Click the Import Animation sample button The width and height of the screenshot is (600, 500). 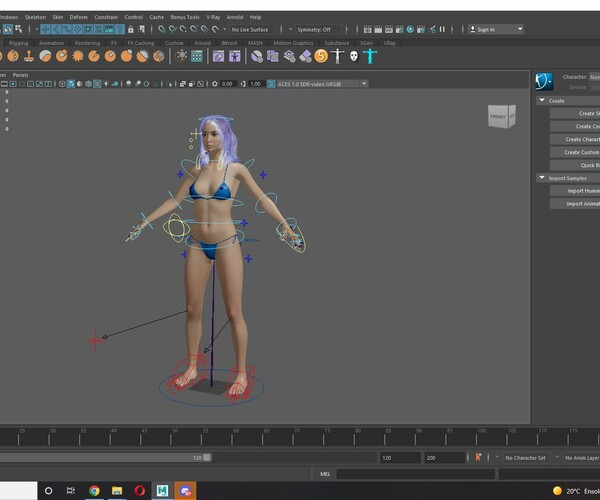pos(575,204)
